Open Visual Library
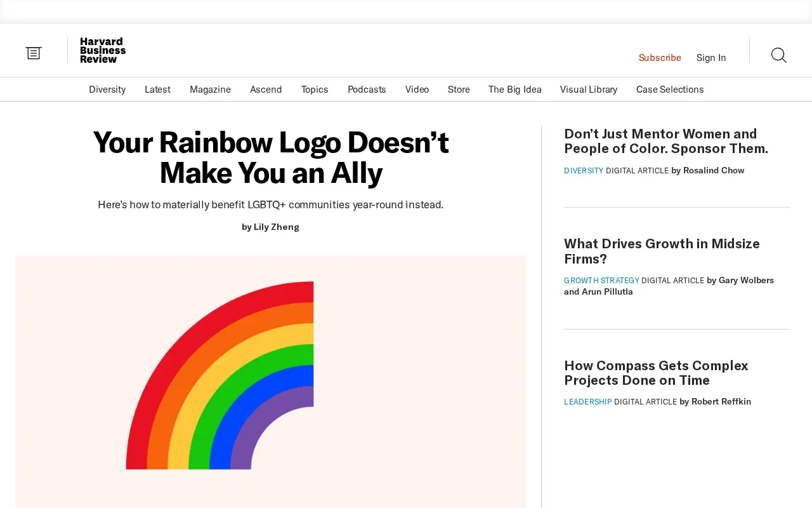Screen dimensions: 812x508 pyautogui.click(x=589, y=90)
